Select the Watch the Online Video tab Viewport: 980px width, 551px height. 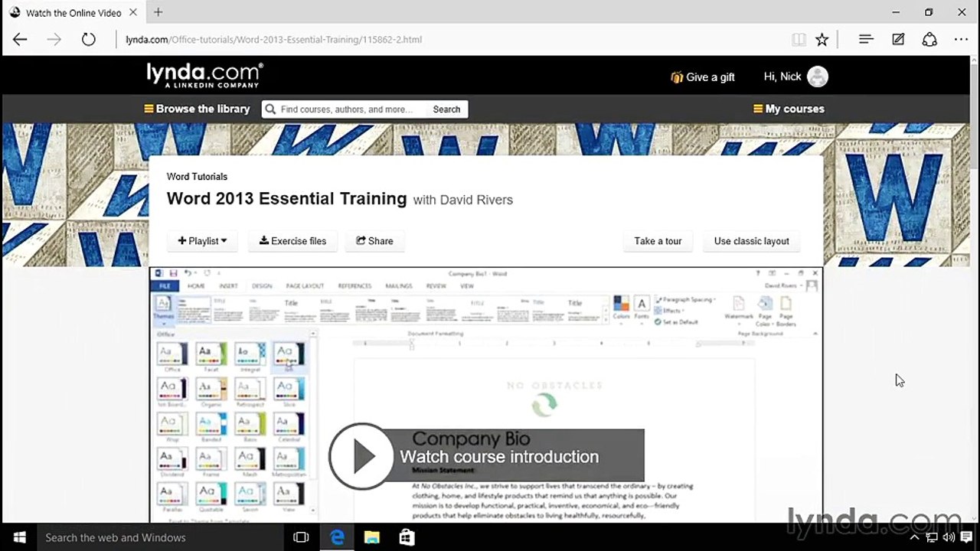pyautogui.click(x=75, y=12)
